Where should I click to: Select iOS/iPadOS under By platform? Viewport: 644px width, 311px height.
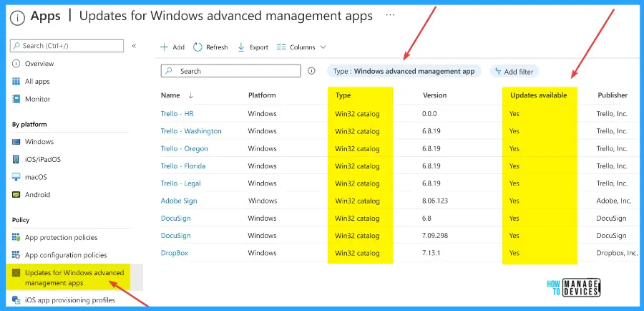tap(43, 159)
